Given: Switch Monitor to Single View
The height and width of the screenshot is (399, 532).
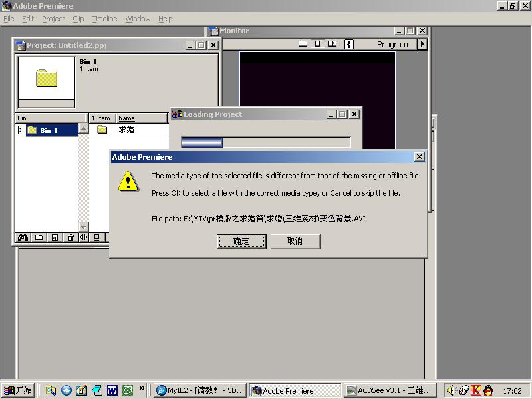Looking at the screenshot, I should [x=318, y=44].
